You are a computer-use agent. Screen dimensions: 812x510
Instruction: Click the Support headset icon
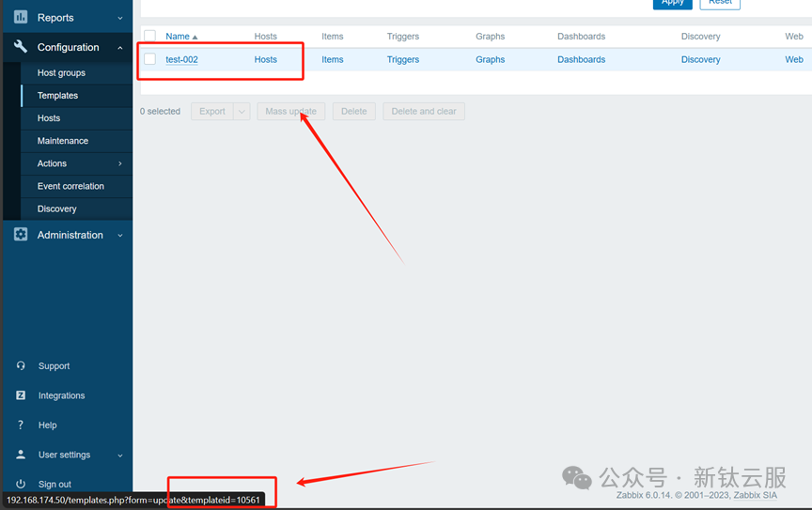[x=21, y=365]
